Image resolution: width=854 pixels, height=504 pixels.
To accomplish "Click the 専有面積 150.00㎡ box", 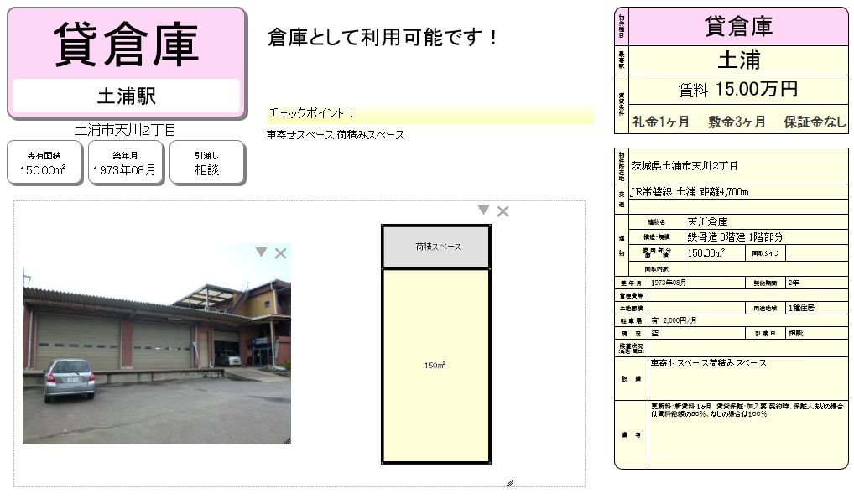I will [44, 163].
